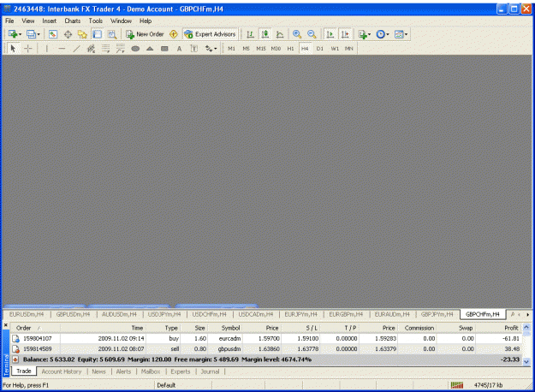The width and height of the screenshot is (535, 392).
Task: Switch chart to M15 timeframe
Action: 261,49
